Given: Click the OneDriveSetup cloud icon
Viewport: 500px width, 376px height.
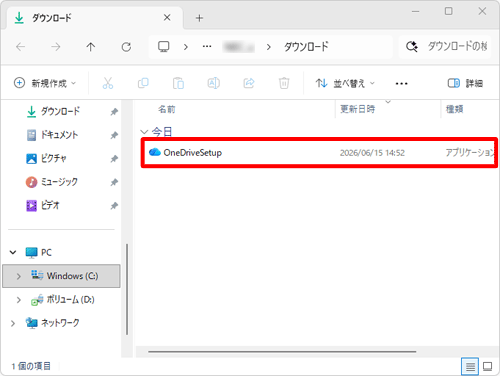Looking at the screenshot, I should coord(155,152).
